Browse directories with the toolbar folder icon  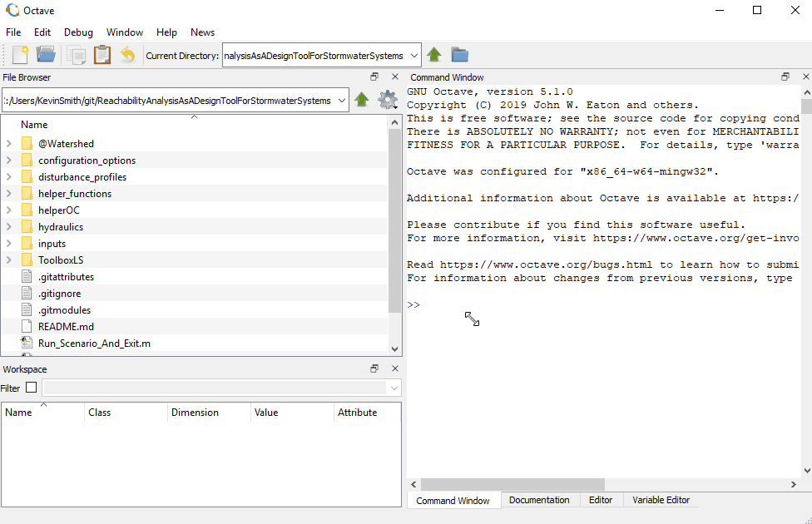[x=459, y=54]
